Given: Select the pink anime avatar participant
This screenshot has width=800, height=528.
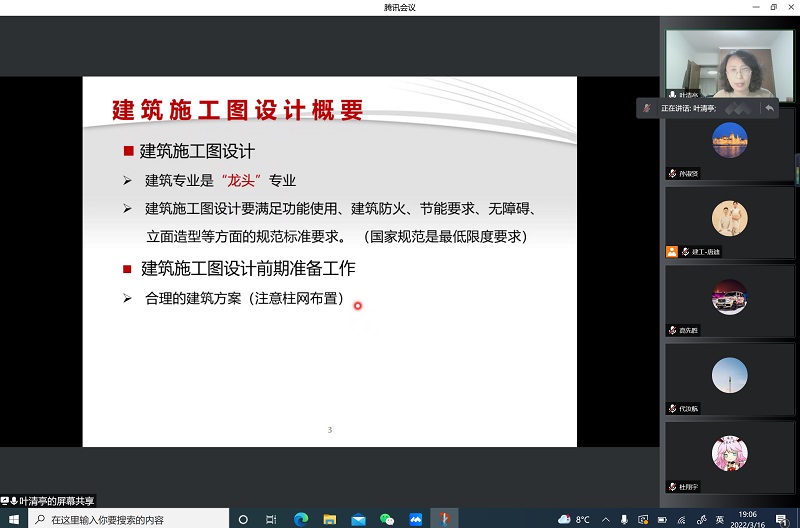Looking at the screenshot, I should click(x=730, y=454).
